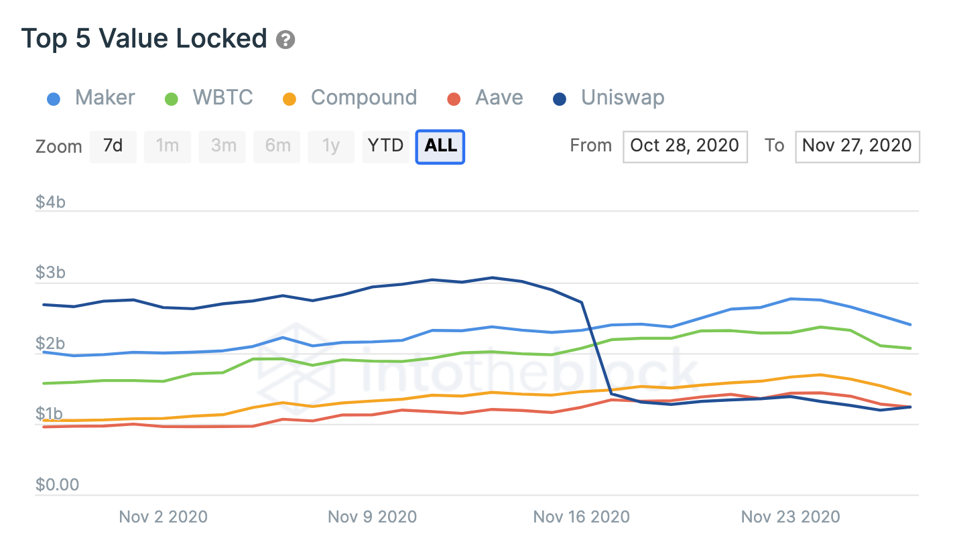Edit the From date field
This screenshot has width=957, height=560.
click(x=685, y=146)
